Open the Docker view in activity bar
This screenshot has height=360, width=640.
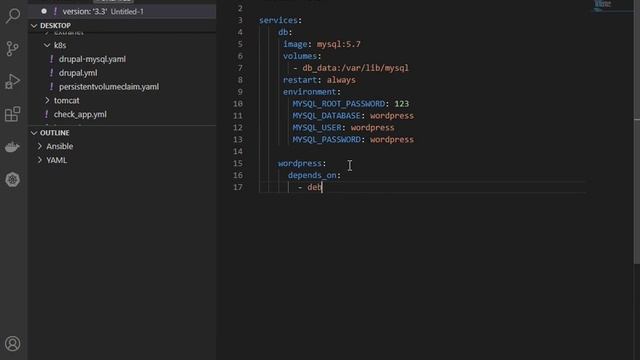[13, 147]
